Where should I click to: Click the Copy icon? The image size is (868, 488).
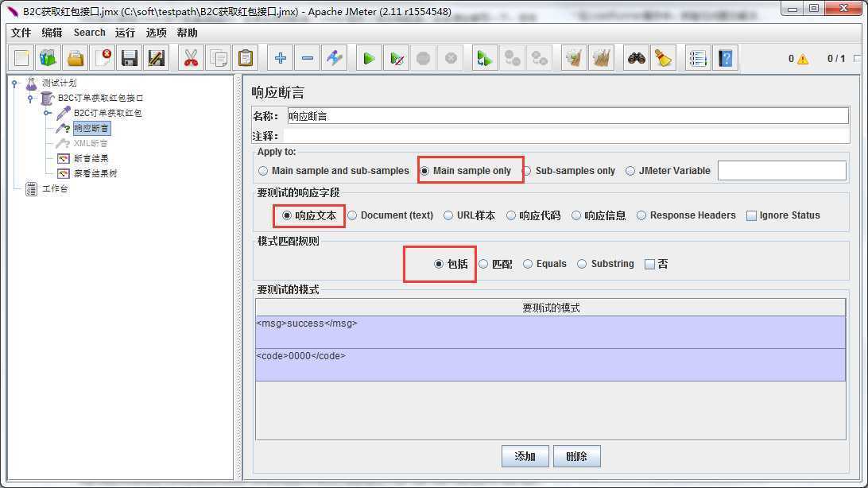click(x=218, y=57)
